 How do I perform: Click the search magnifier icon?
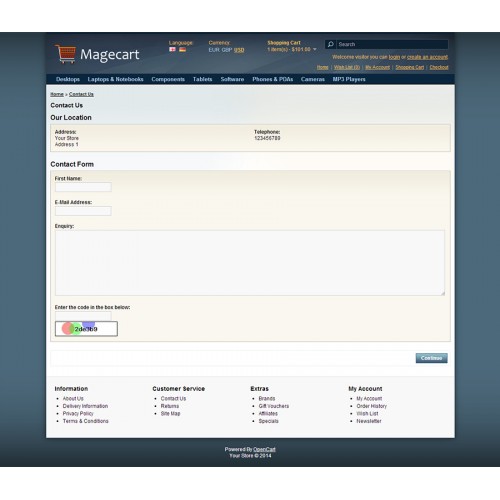point(330,44)
